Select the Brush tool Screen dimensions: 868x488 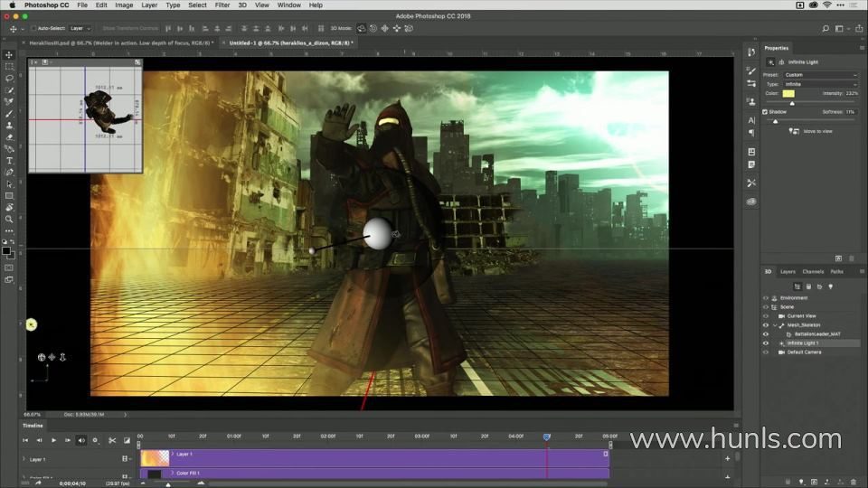[x=9, y=114]
